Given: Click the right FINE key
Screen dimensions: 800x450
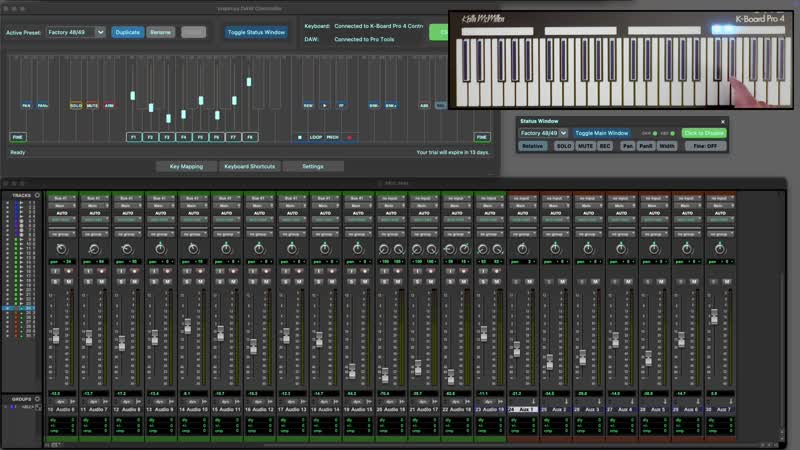Looking at the screenshot, I should click(x=482, y=137).
